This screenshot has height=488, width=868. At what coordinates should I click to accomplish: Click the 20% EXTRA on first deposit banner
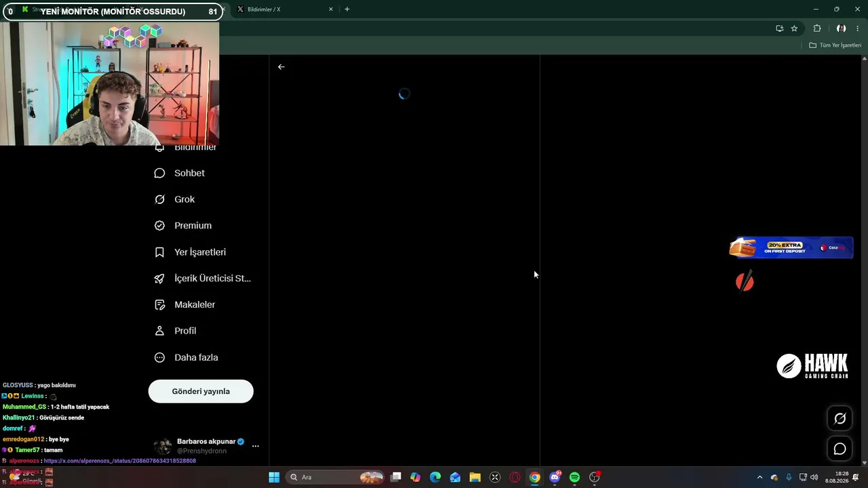[791, 247]
